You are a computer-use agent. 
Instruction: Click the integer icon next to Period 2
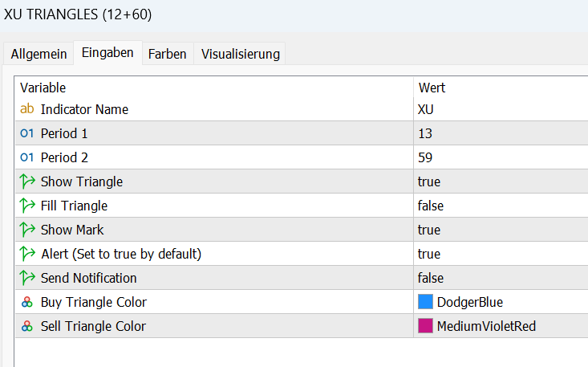click(26, 157)
